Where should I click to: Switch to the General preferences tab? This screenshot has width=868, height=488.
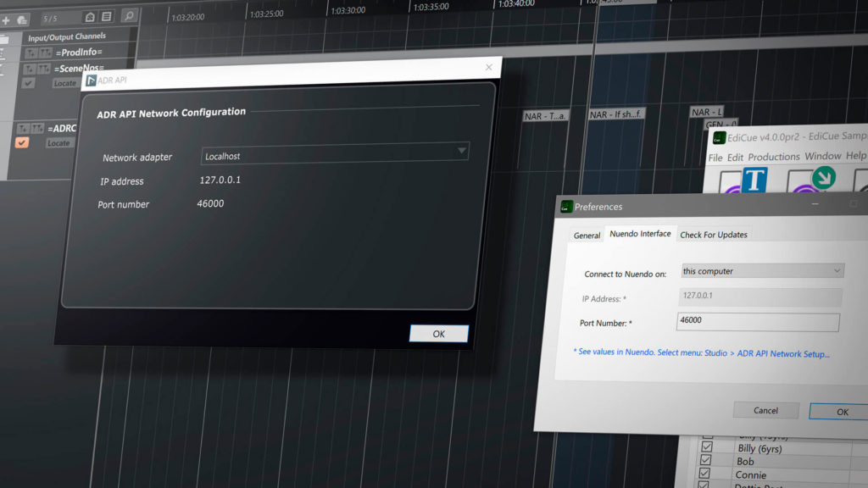pos(587,236)
